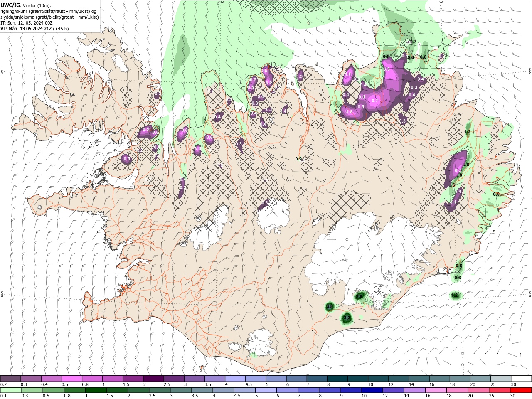
Task: Select the pale grey 25 swatch in the snow legend
Action: 501,379
